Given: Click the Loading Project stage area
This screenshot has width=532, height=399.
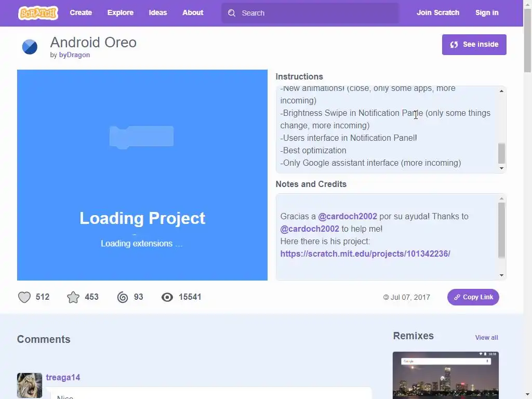Looking at the screenshot, I should (x=142, y=175).
